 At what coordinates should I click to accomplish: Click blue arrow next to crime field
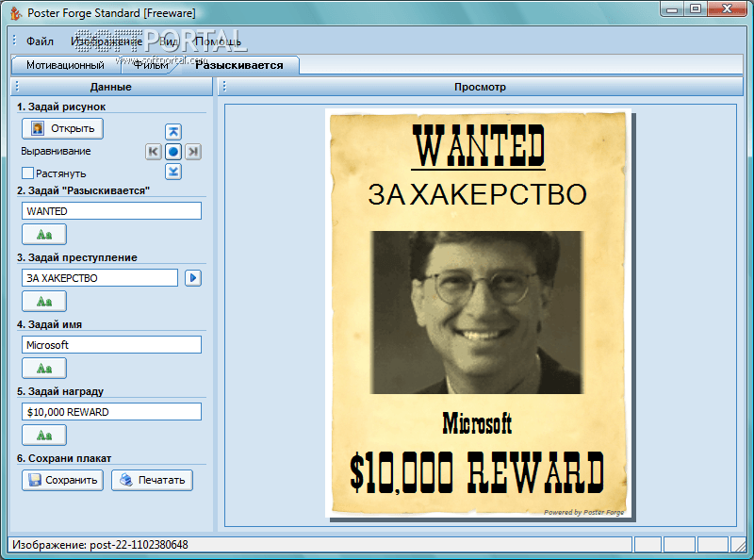pyautogui.click(x=193, y=277)
